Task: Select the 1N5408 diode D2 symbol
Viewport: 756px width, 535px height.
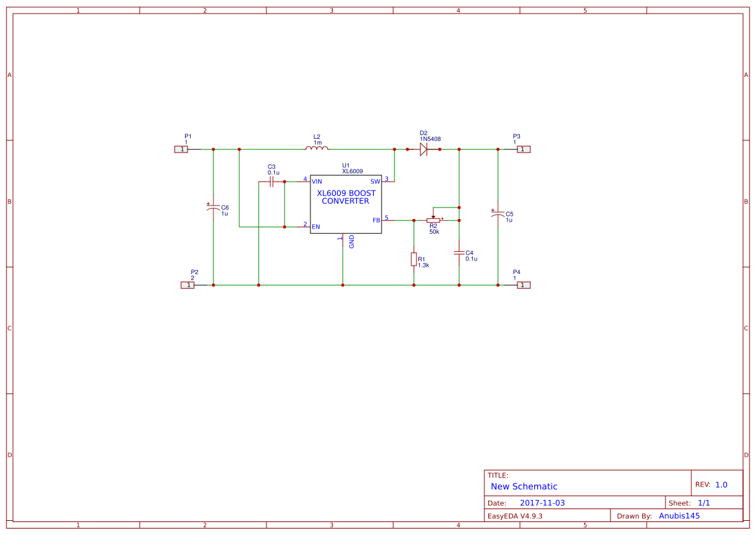Action: pos(425,149)
